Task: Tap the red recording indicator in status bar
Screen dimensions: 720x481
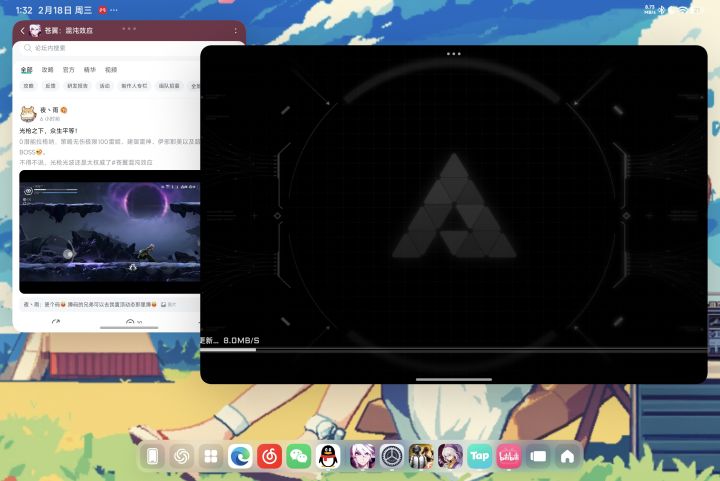Action: (x=103, y=10)
